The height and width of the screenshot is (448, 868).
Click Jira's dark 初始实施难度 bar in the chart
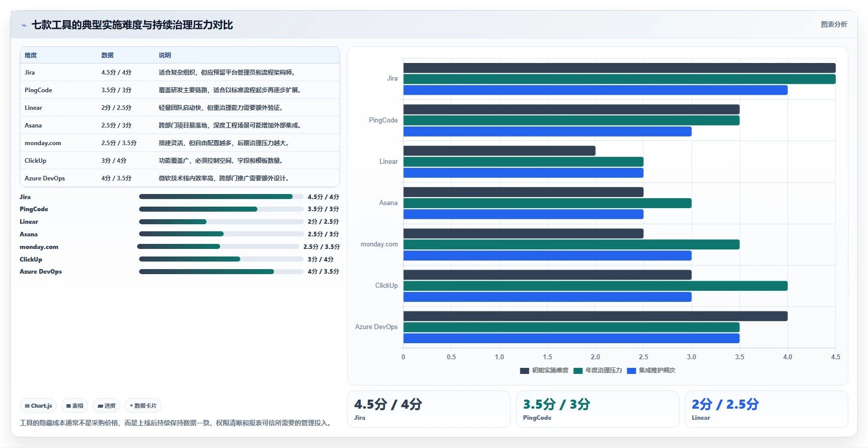pyautogui.click(x=619, y=68)
